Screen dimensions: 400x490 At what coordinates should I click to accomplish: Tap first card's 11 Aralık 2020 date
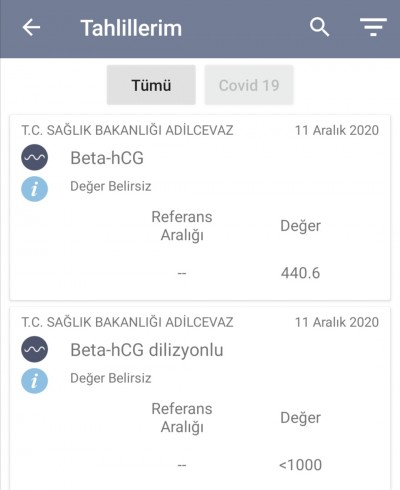[x=337, y=130]
